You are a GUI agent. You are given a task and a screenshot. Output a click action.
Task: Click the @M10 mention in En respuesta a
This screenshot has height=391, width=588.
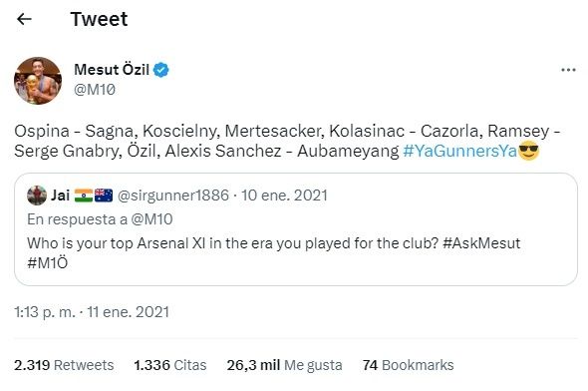pos(151,219)
